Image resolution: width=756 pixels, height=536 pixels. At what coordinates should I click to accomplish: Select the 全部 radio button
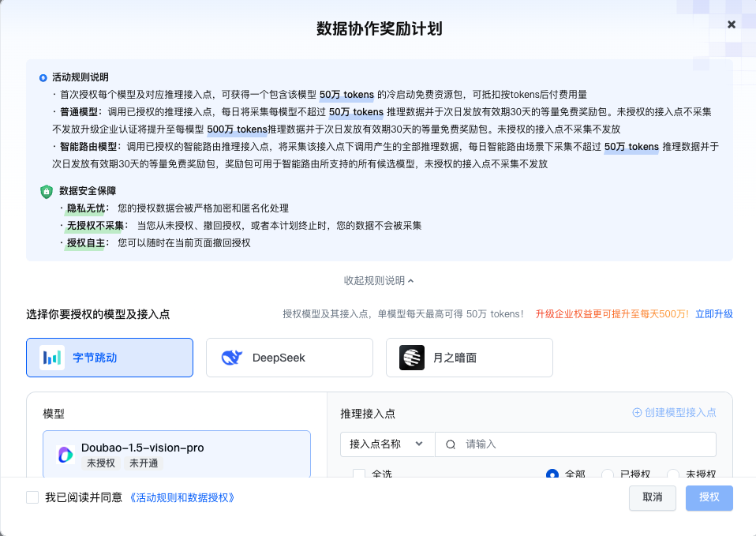(x=552, y=474)
